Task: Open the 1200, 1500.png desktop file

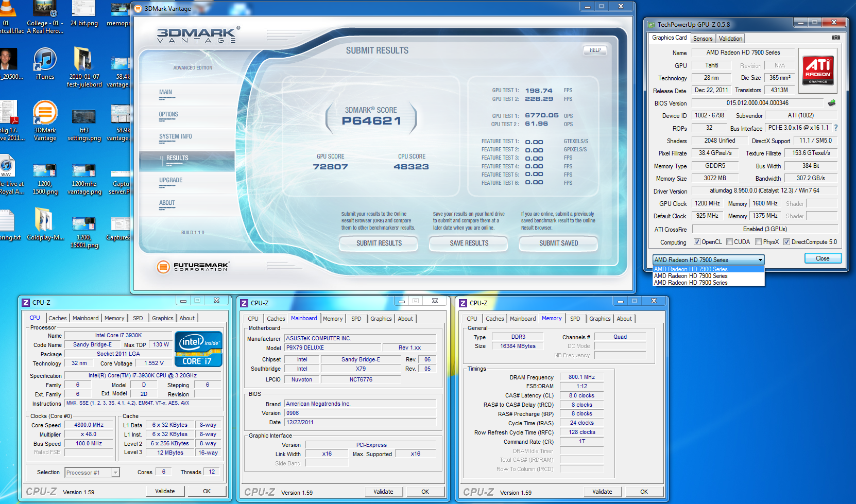Action: 45,179
